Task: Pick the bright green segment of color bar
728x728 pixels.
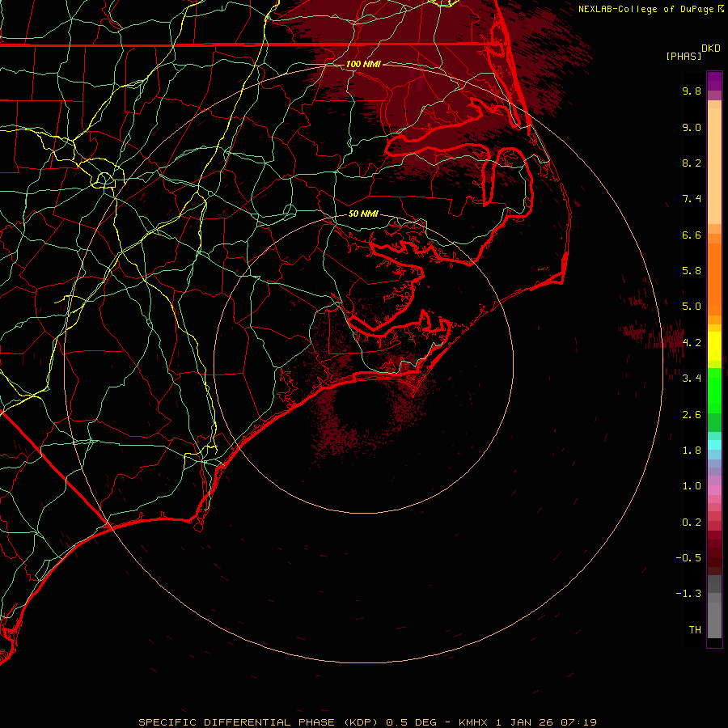Action: tap(714, 391)
